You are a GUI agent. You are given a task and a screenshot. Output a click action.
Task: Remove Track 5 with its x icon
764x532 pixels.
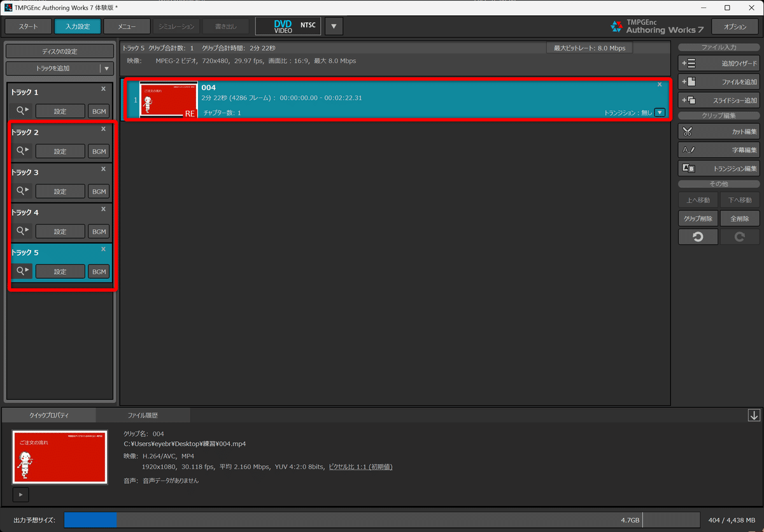click(x=103, y=249)
